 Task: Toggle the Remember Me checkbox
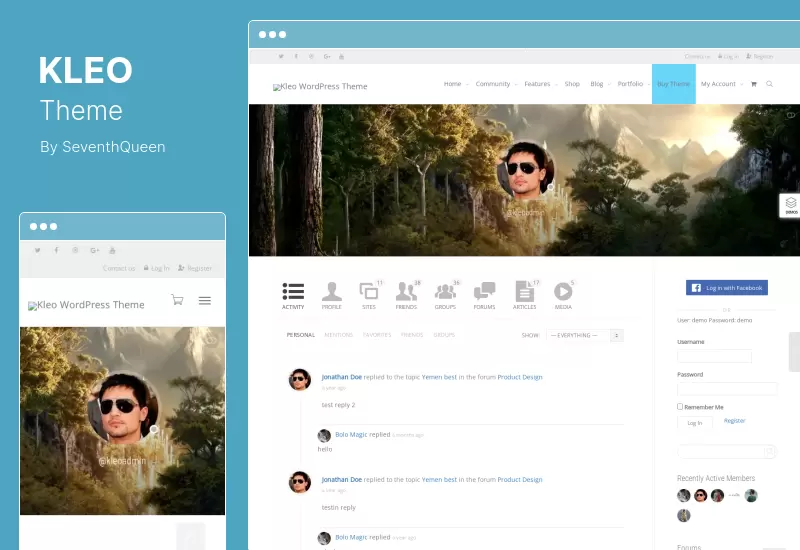680,407
